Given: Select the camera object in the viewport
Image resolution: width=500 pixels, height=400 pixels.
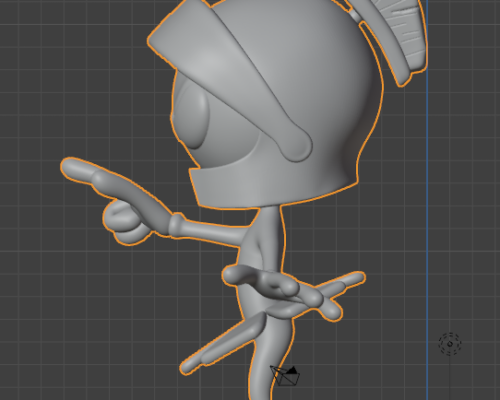Looking at the screenshot, I should pyautogui.click(x=285, y=376).
